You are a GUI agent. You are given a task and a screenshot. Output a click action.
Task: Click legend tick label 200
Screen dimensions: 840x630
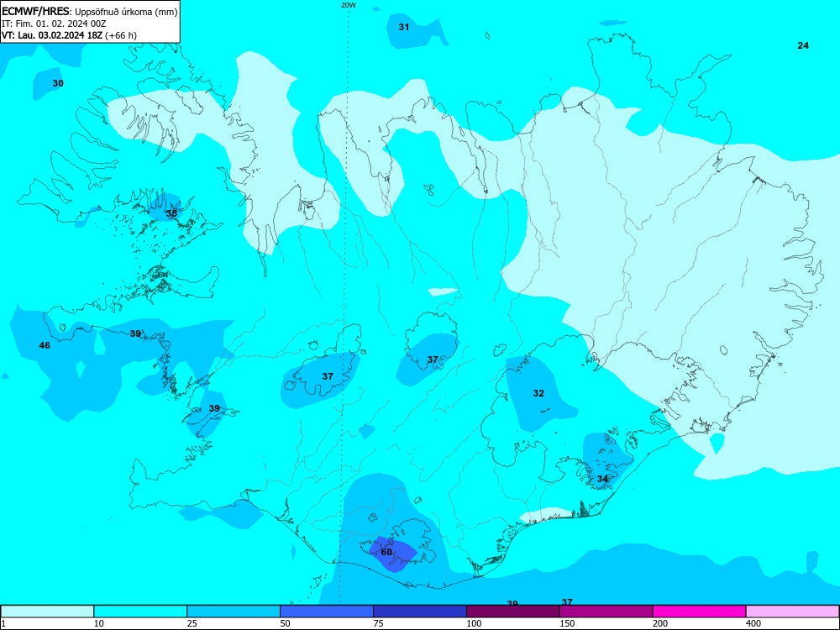660,623
